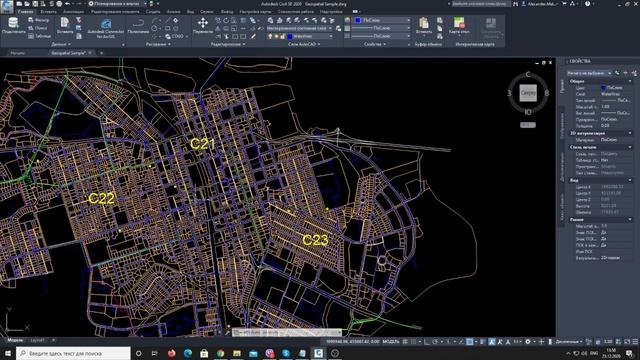The image size is (640, 360).
Task: Click the COGO tool in Рисование panel
Action: (175, 36)
